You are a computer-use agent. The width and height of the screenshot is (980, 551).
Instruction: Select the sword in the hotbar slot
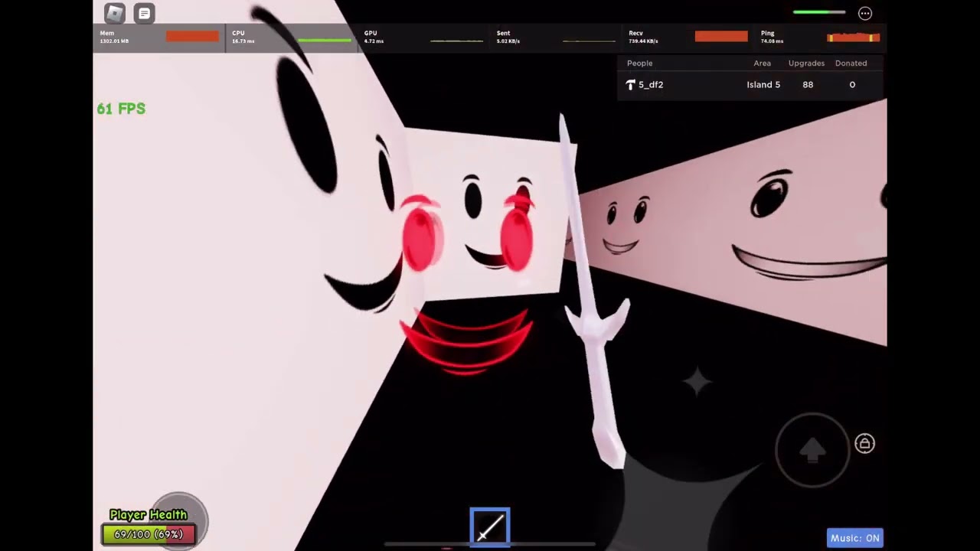[490, 527]
